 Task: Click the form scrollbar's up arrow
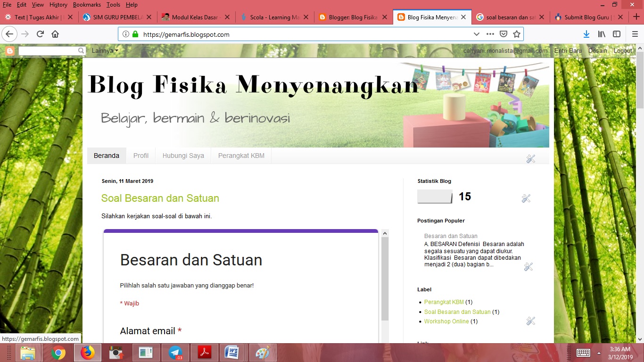pyautogui.click(x=385, y=233)
